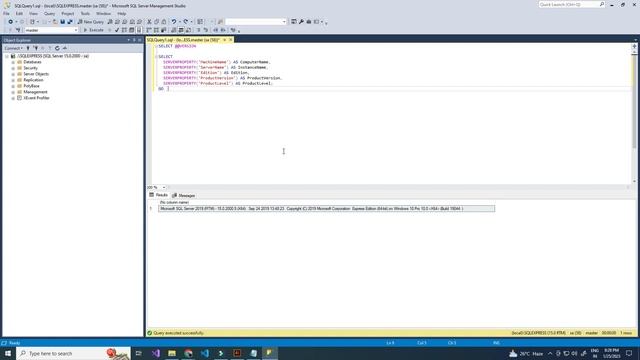Image resolution: width=640 pixels, height=360 pixels.
Task: Click the Save All icon
Action: point(70,22)
